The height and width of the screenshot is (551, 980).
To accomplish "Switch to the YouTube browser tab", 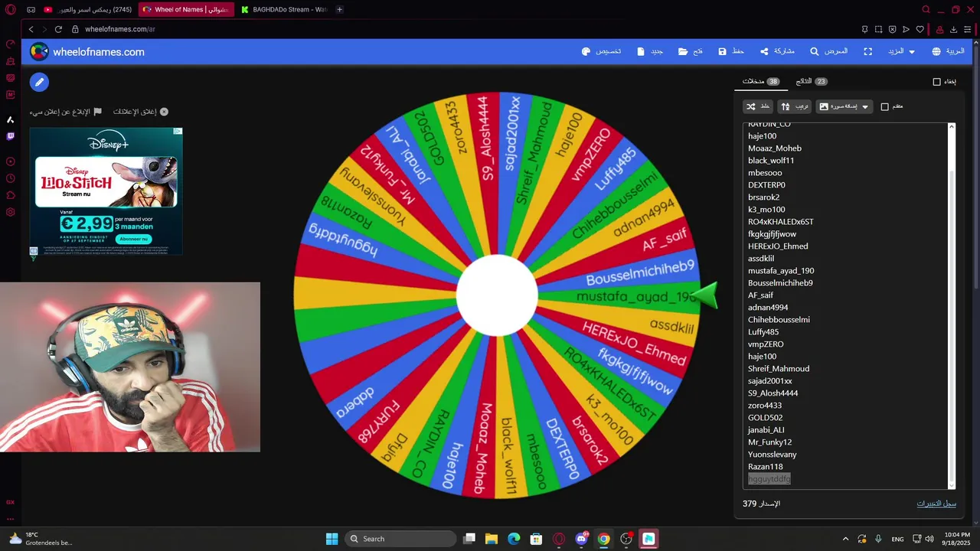I will point(88,9).
